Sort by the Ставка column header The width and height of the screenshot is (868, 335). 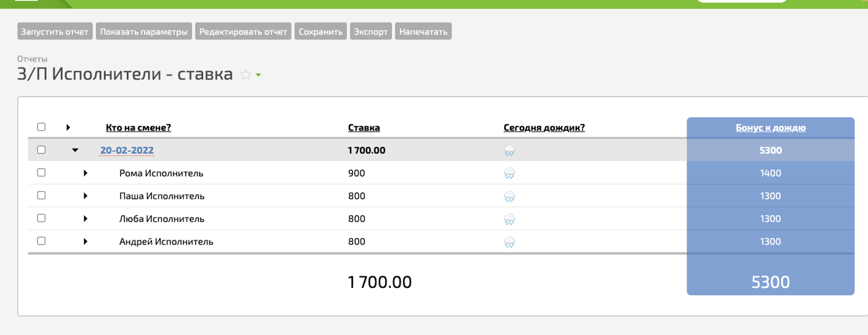[364, 128]
